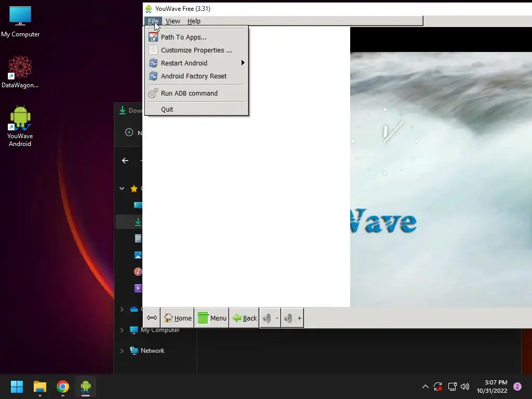Image resolution: width=532 pixels, height=399 pixels.
Task: Click the Restart Android refresh icon
Action: pyautogui.click(x=153, y=63)
